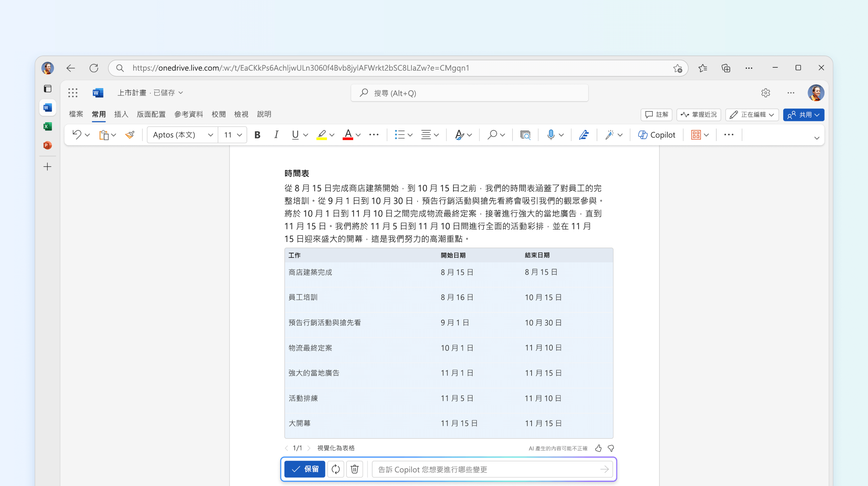The image size is (868, 486).
Task: Click the bullet list icon
Action: 400,135
